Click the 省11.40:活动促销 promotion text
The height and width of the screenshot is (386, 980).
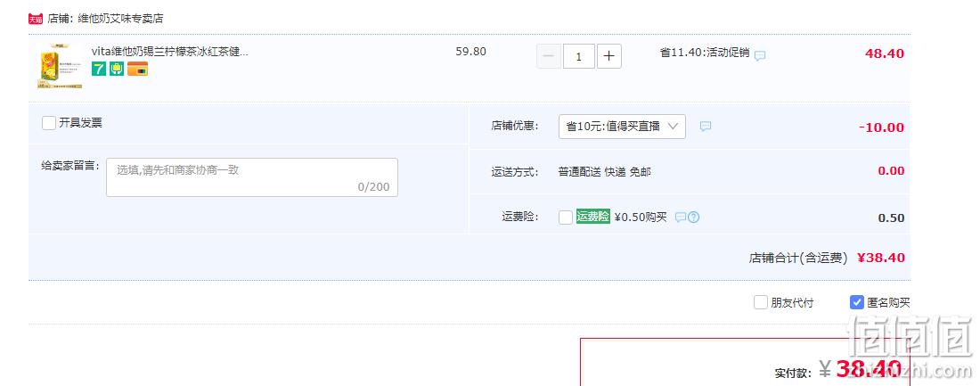[x=705, y=53]
